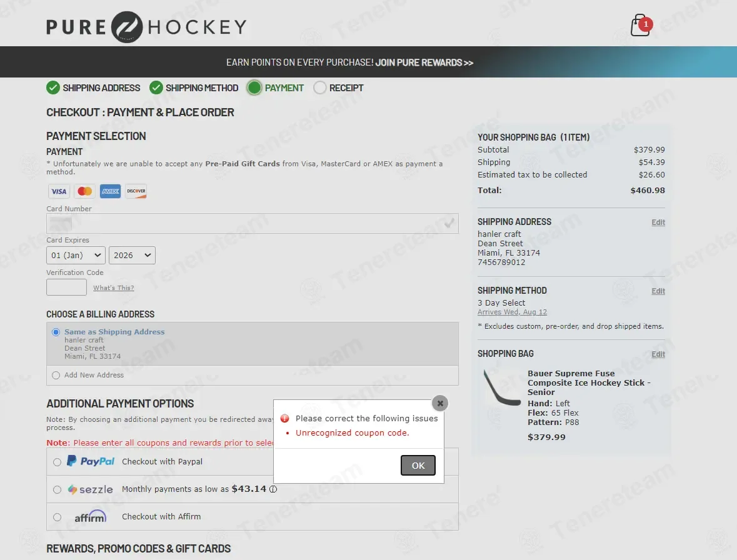
Task: Go to Receipt step label
Action: [x=346, y=88]
